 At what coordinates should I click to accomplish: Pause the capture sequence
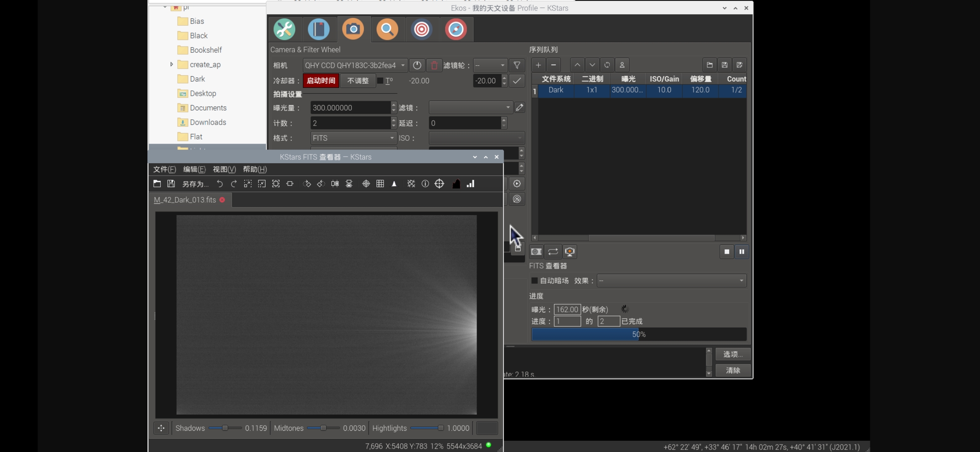point(742,252)
